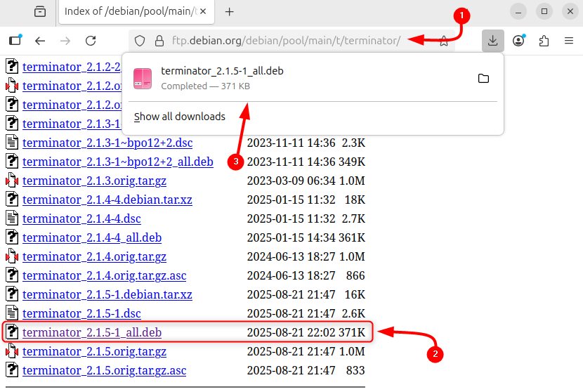This screenshot has height=392, width=583.
Task: Click the Downloads toolbar icon
Action: (492, 41)
